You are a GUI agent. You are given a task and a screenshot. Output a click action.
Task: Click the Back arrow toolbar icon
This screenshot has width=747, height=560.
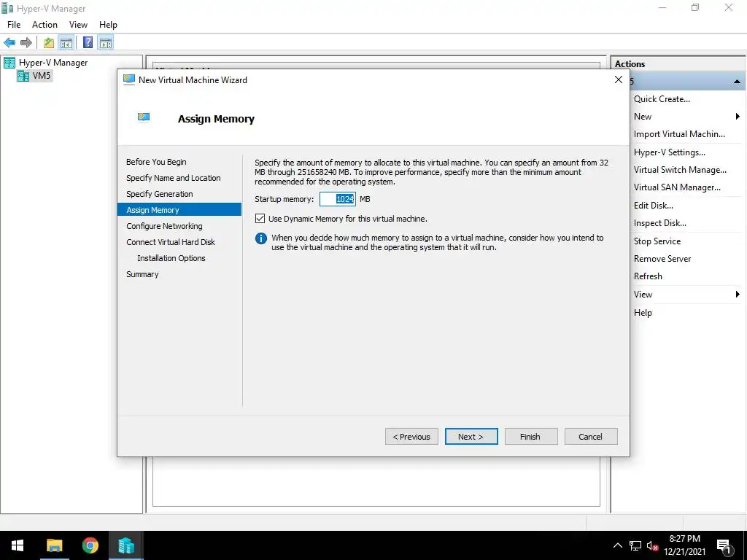pyautogui.click(x=9, y=43)
